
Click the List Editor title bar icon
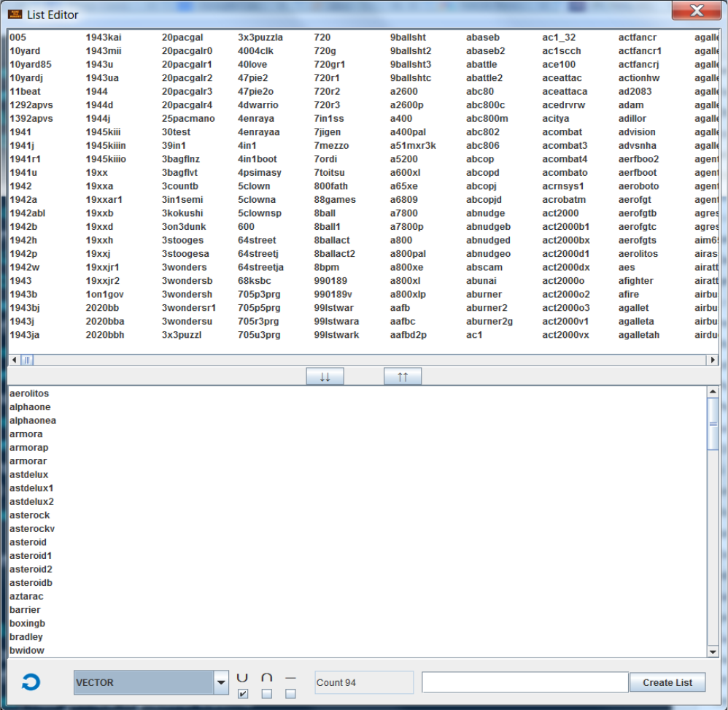coord(15,15)
